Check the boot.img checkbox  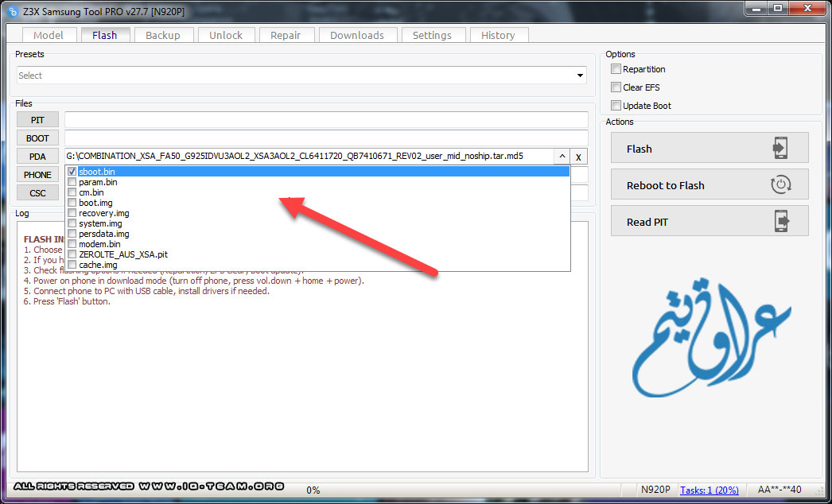(72, 203)
